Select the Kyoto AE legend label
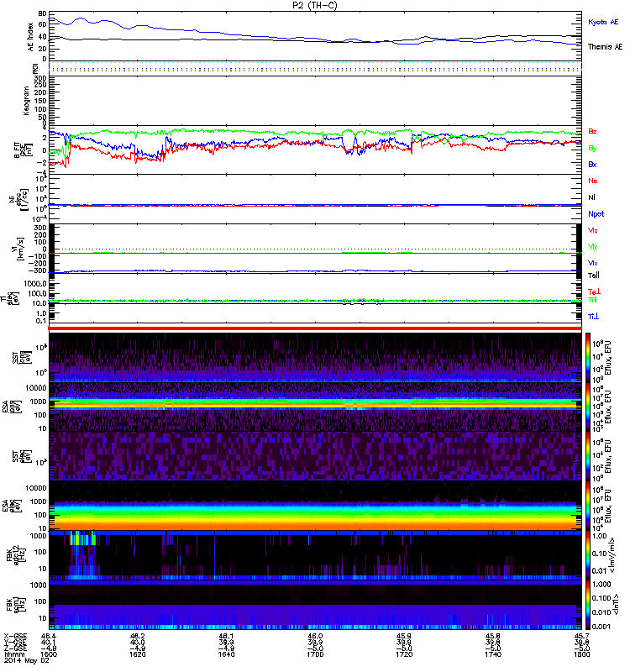 tap(603, 22)
